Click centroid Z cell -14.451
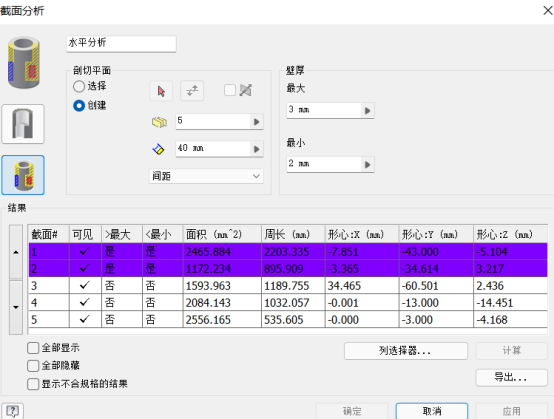The image size is (554, 419). [x=511, y=302]
